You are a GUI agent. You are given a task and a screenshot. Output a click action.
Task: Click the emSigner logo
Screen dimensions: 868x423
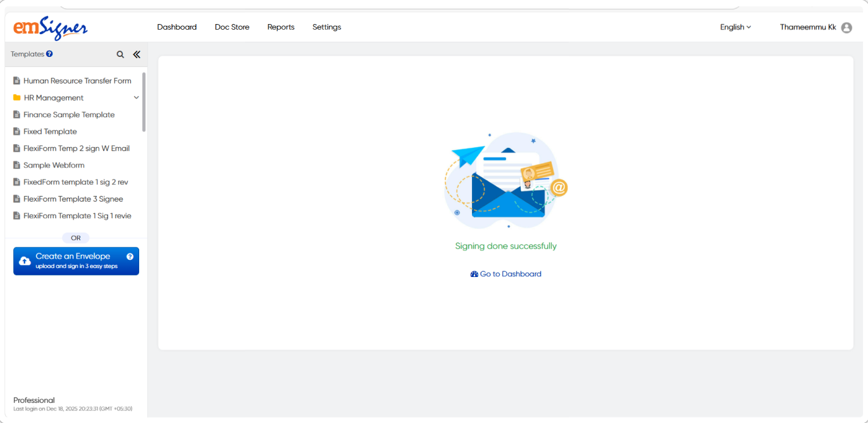[x=51, y=28]
